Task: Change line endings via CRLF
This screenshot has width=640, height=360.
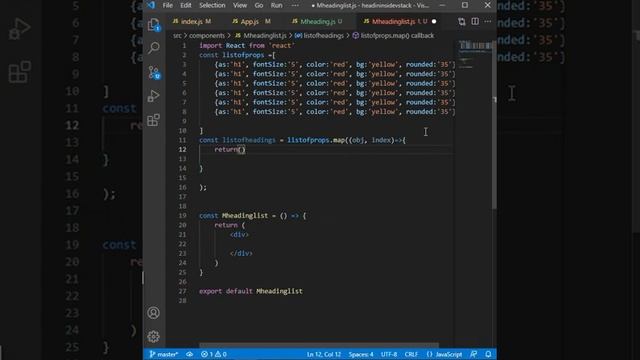Action: pos(411,354)
